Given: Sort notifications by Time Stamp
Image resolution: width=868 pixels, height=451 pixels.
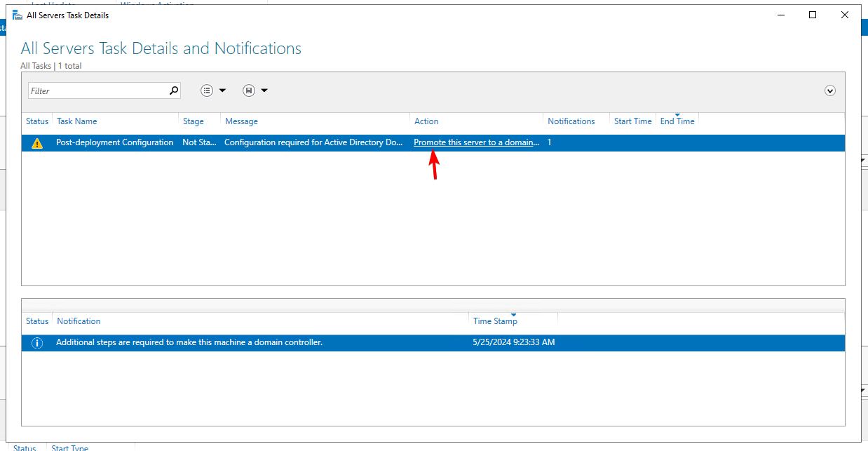Looking at the screenshot, I should (x=495, y=321).
